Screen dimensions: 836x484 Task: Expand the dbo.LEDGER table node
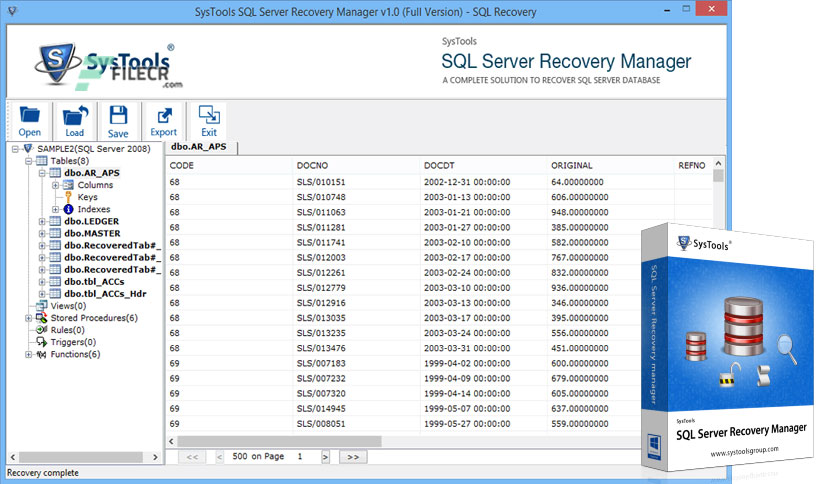pyautogui.click(x=42, y=221)
